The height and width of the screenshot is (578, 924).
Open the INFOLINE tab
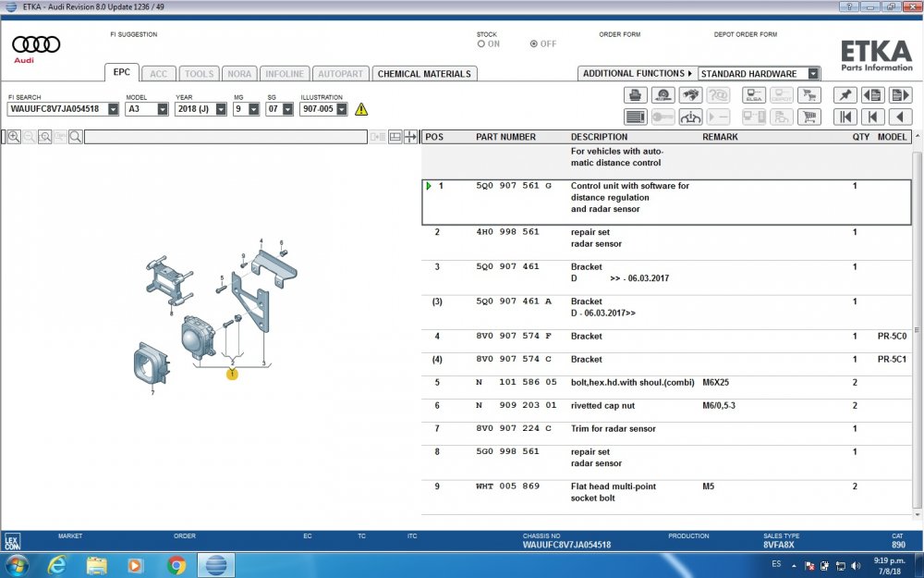coord(285,74)
